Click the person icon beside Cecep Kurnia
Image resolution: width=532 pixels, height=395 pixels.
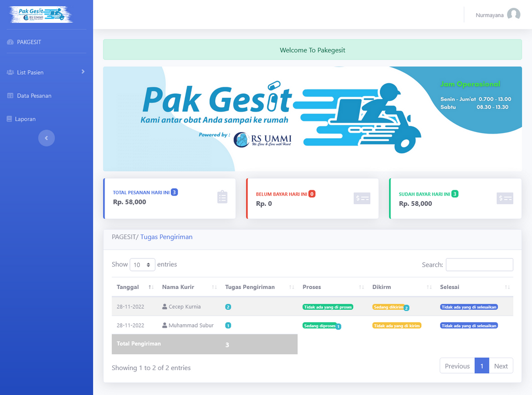point(165,307)
